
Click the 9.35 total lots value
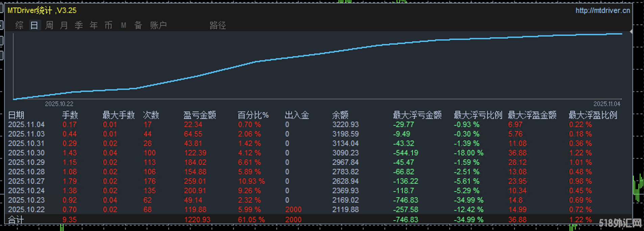[x=70, y=220]
